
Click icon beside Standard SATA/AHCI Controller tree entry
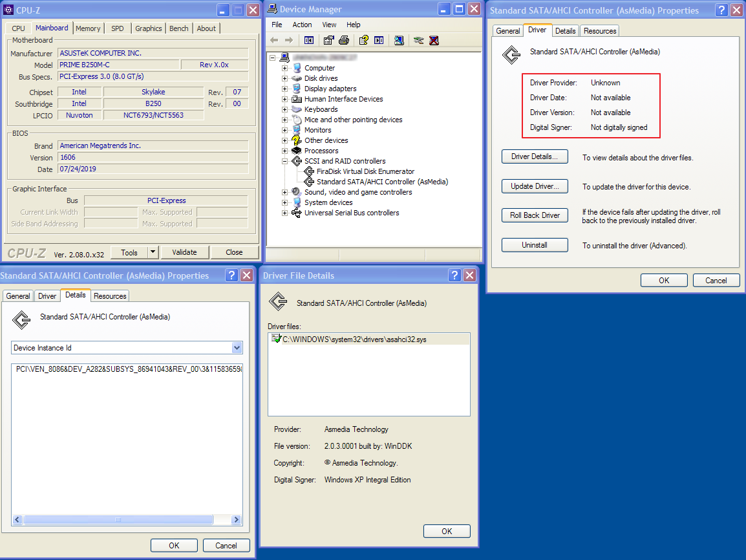click(309, 182)
